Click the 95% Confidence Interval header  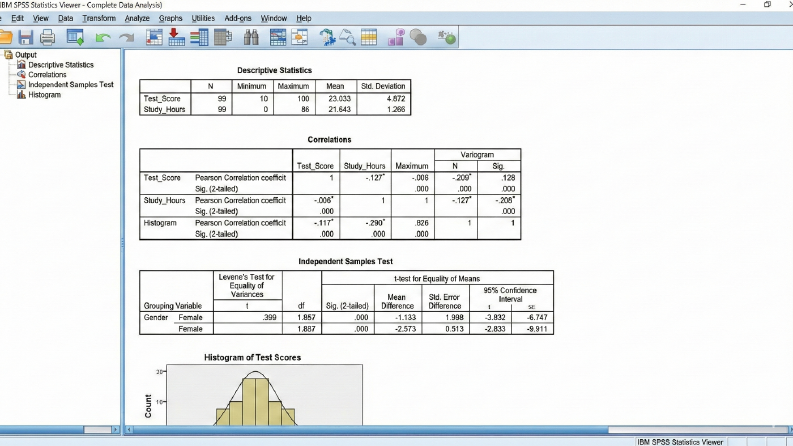point(510,294)
